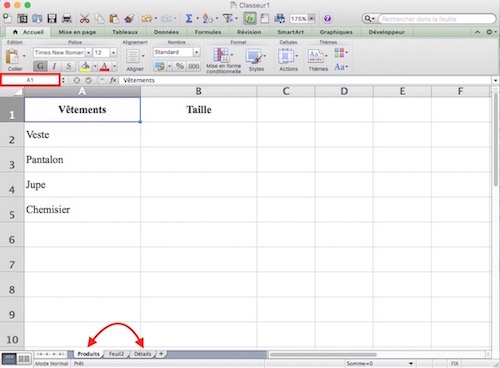This screenshot has height=368, width=500.
Task: Open the Times New Roman font dropdown
Action: 88,53
